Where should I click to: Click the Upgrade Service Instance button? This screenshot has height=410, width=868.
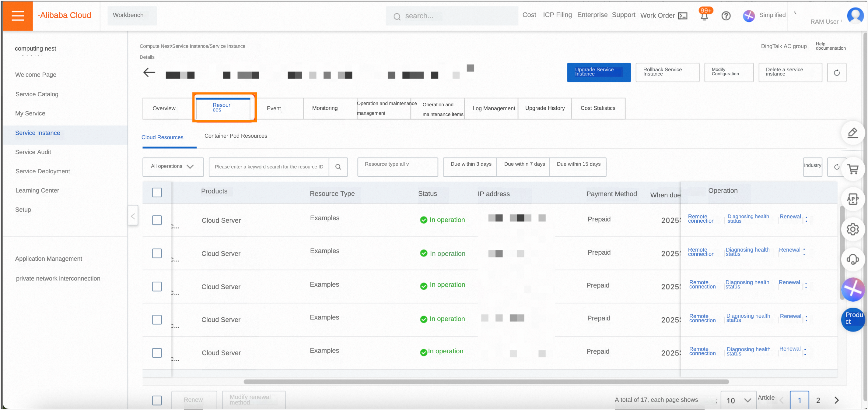(x=598, y=72)
